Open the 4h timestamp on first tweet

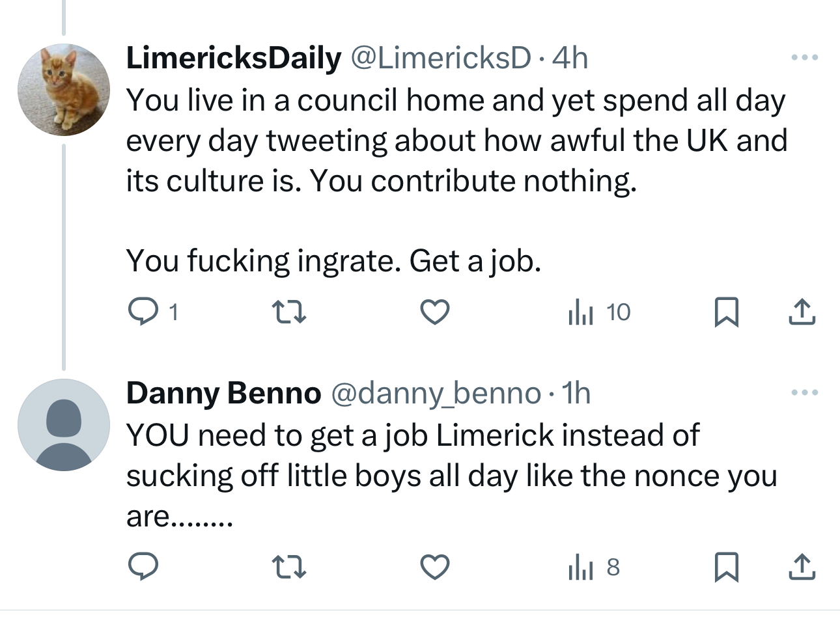[570, 58]
